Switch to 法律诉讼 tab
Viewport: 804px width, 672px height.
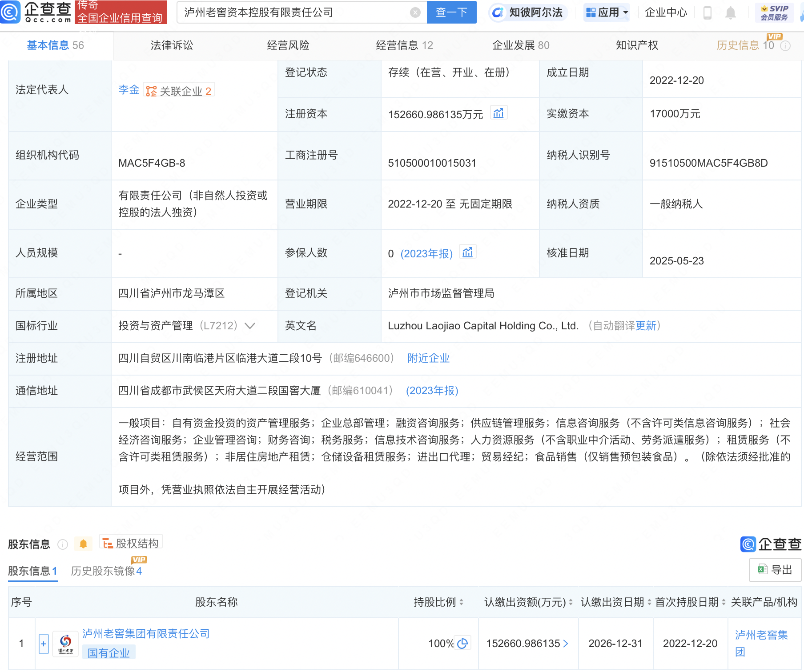point(172,45)
